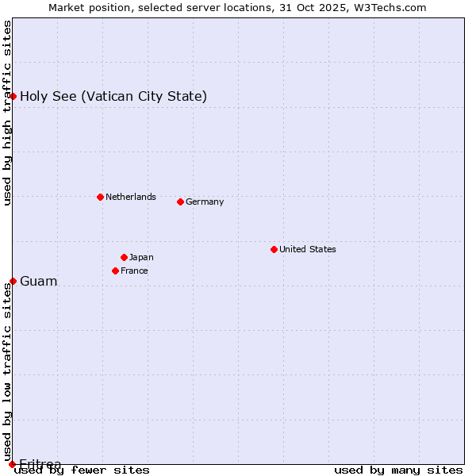Screen dimensions: 476x476
Task: Select the Japan text label
Action: click(x=141, y=257)
